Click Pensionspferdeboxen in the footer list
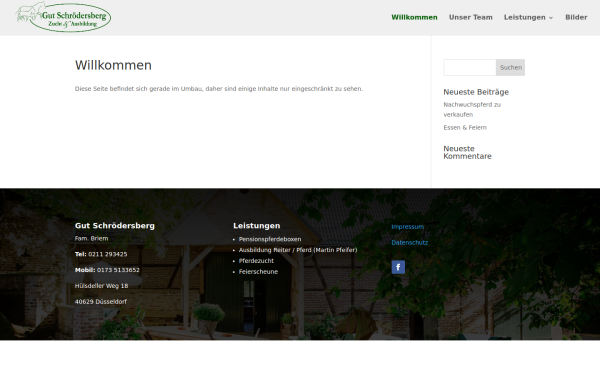Image resolution: width=600 pixels, height=375 pixels. [x=270, y=239]
